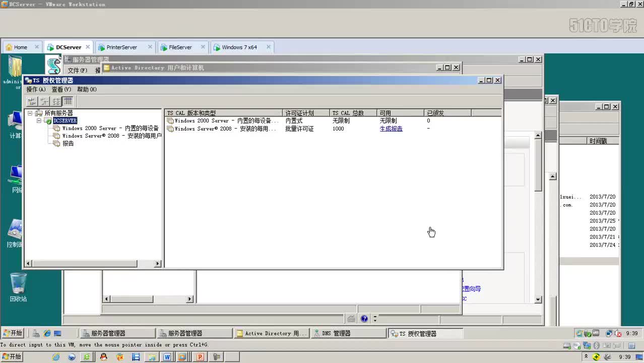Image resolution: width=644 pixels, height=363 pixels.
Task: Sort by 许可证计划 column header
Action: (306, 113)
